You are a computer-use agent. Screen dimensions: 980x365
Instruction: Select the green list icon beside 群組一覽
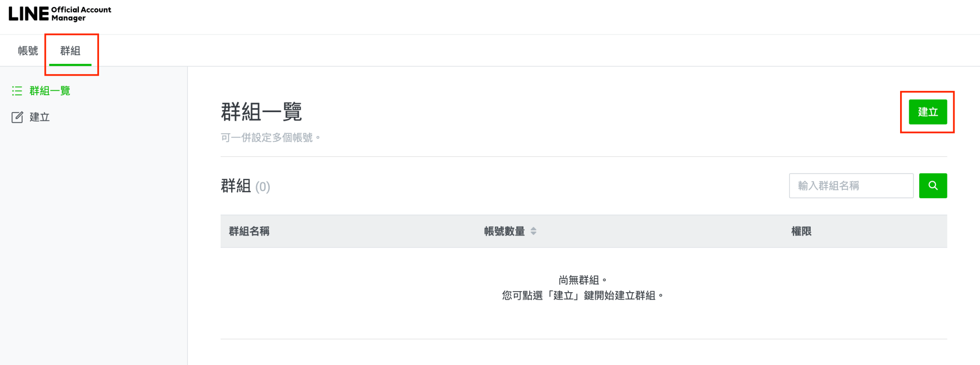(x=17, y=91)
